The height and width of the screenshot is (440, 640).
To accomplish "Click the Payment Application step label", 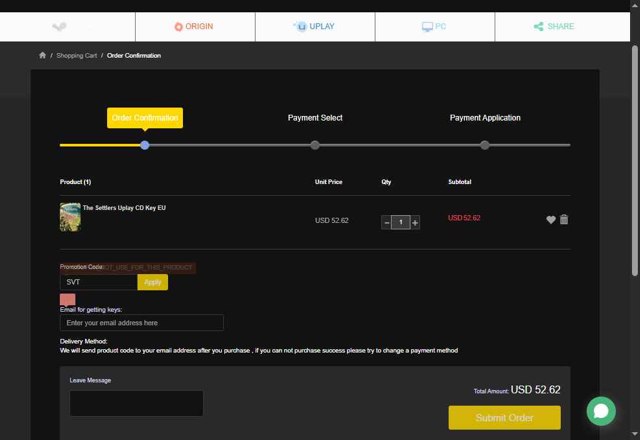I will click(x=485, y=118).
